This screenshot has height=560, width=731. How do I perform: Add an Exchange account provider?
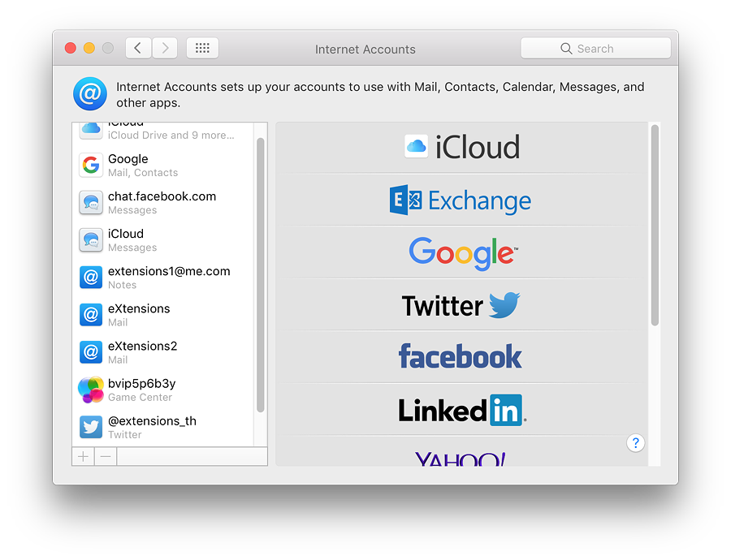(461, 200)
